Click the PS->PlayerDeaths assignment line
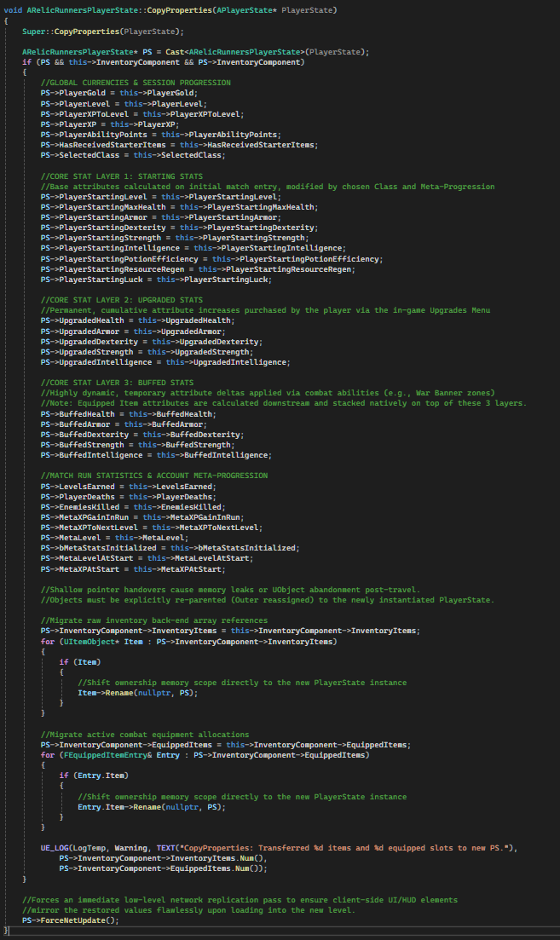 click(129, 497)
